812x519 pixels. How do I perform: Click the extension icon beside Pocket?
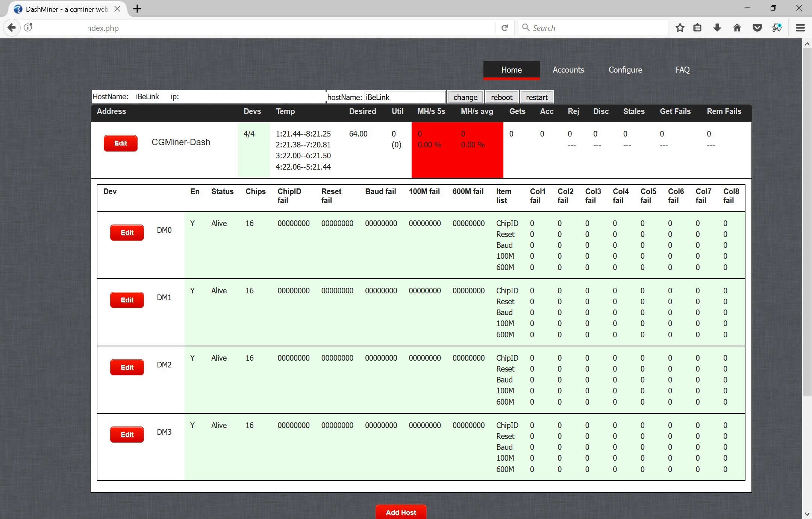[777, 28]
